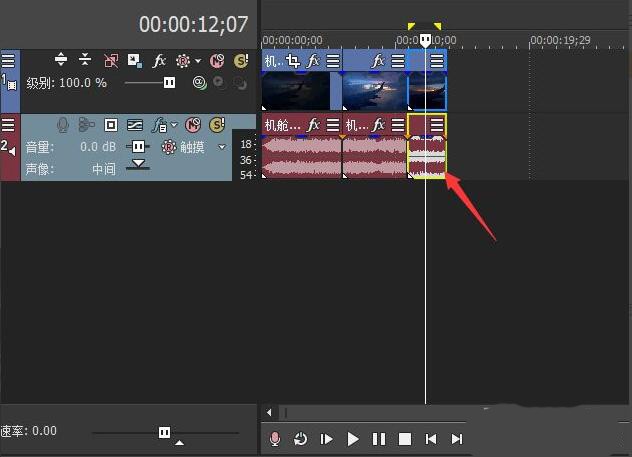Click the 速率 rate slider handle

[x=164, y=432]
